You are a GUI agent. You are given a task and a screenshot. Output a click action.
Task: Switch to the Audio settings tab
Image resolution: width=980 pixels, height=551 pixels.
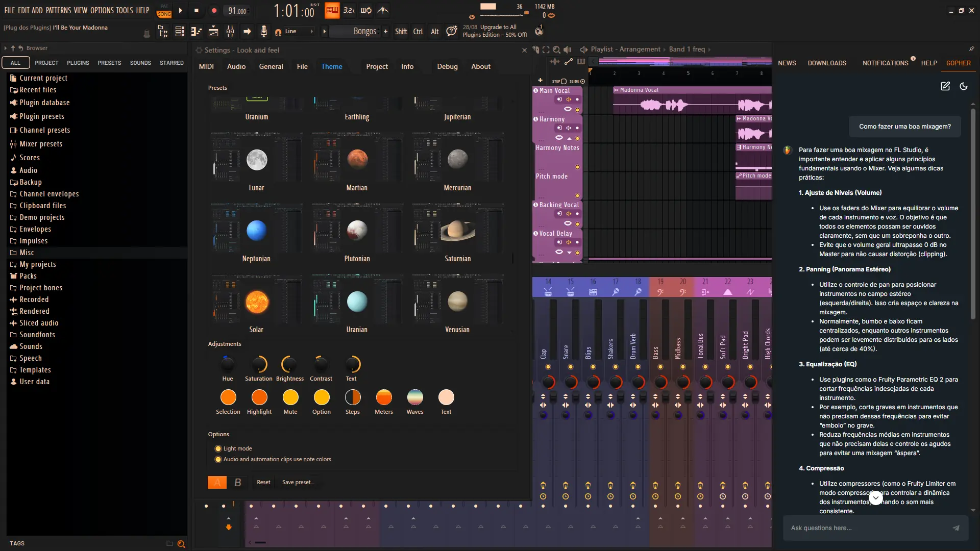tap(236, 66)
